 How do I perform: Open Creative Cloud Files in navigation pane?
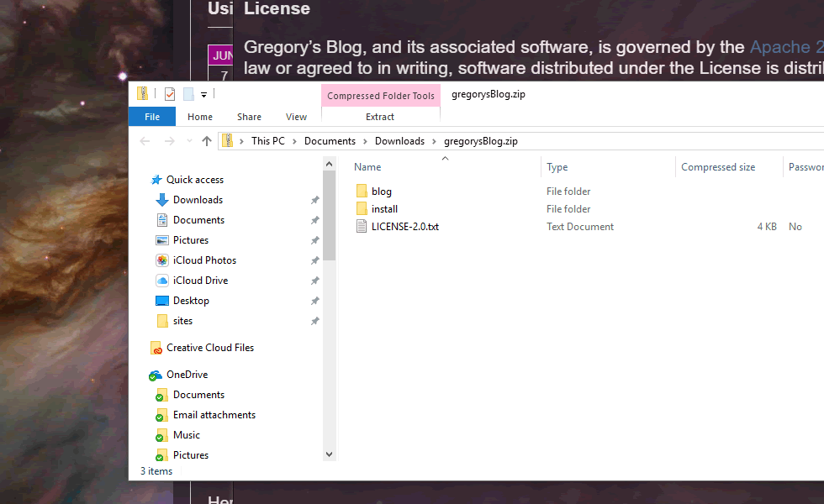[210, 348]
